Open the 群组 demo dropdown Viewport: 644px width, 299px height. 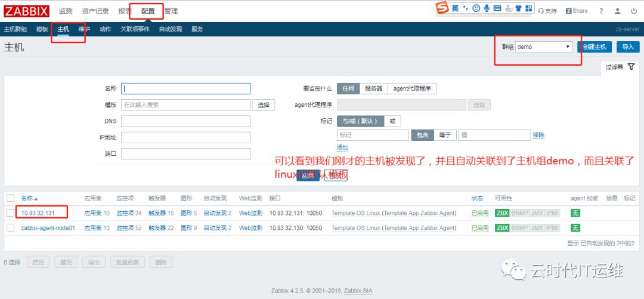coord(544,47)
